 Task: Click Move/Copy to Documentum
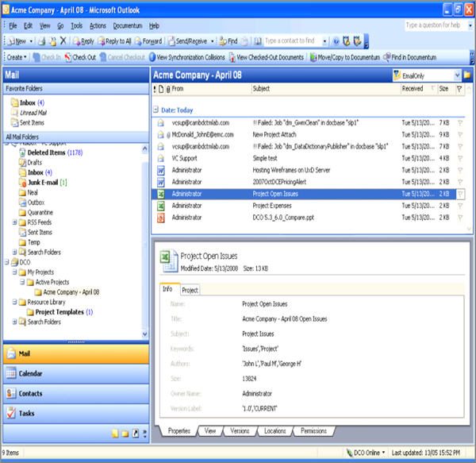click(x=345, y=57)
